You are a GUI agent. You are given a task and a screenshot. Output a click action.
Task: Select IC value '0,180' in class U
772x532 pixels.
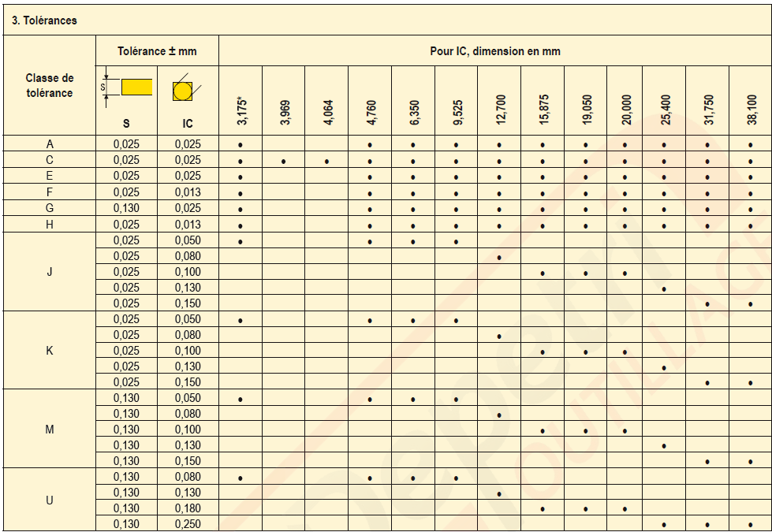coord(188,508)
